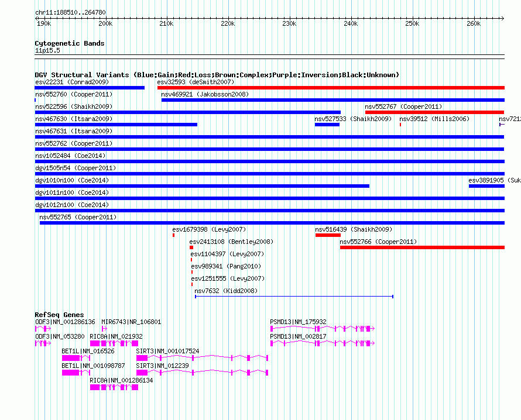This screenshot has height=420, width=521.
Task: Select the nsv39512 (Mills2006) variant label
Action: coord(434,119)
